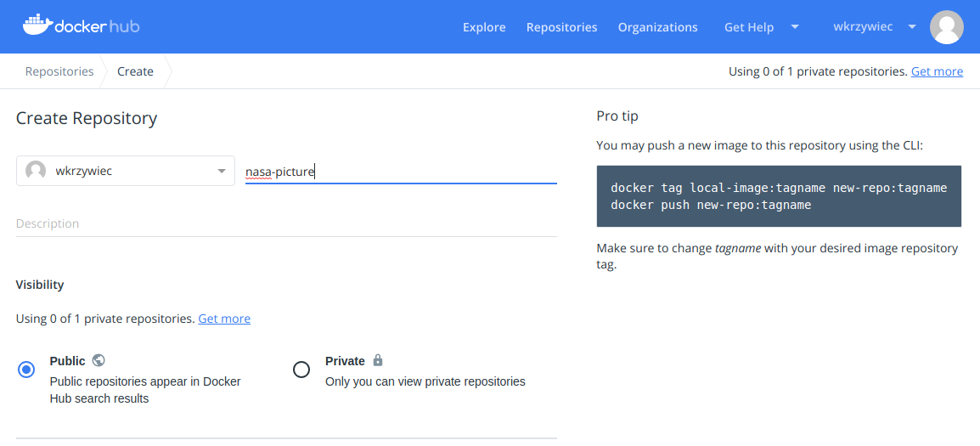
Task: Click the Description input field
Action: coord(286,223)
